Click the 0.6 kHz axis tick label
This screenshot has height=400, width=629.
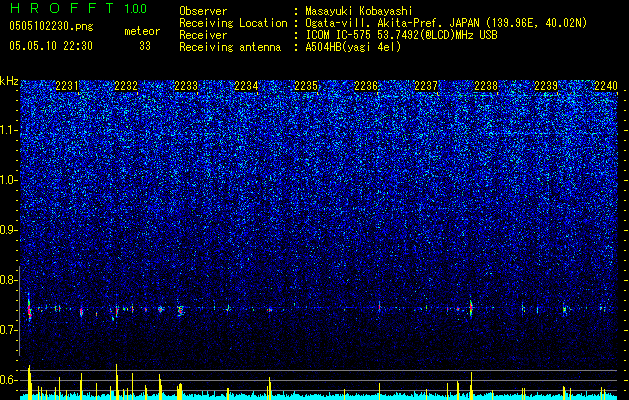click(x=9, y=380)
